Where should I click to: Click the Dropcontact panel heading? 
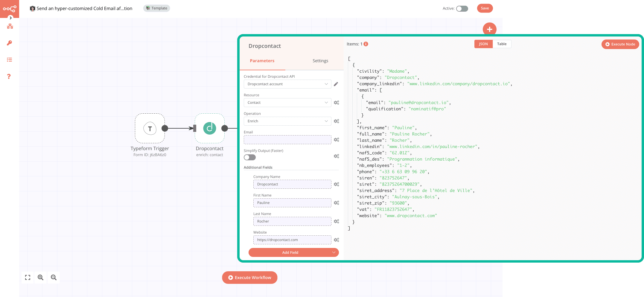(265, 46)
